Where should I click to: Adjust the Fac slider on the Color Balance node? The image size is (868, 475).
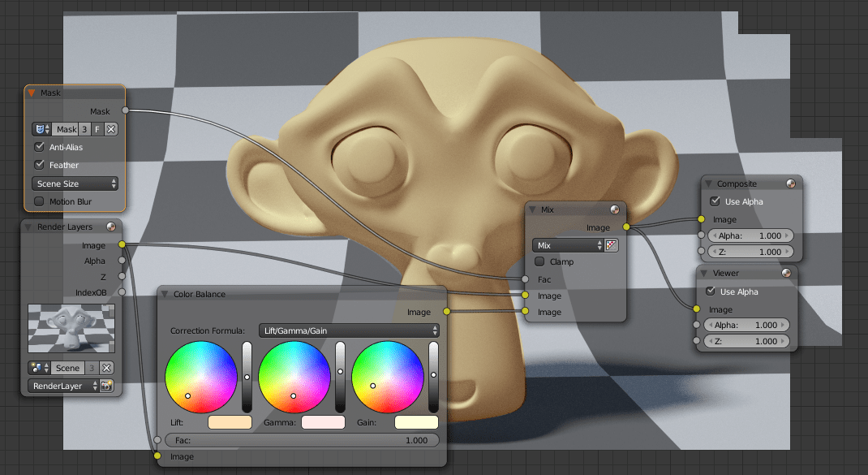pos(302,439)
